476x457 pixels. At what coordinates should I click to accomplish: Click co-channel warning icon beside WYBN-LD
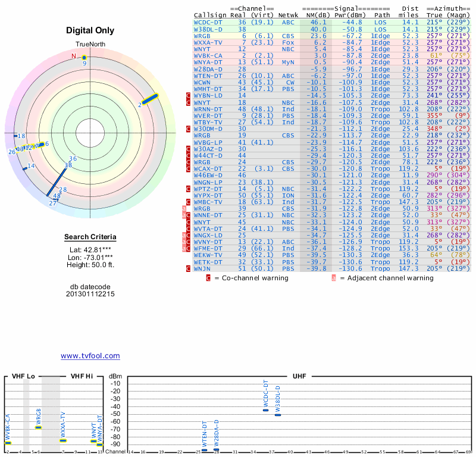coord(189,95)
